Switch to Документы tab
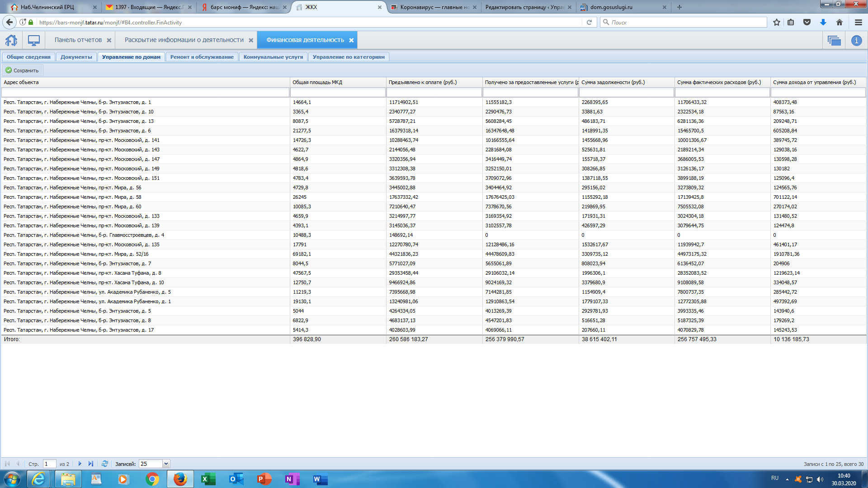The width and height of the screenshot is (868, 488). pos(76,57)
